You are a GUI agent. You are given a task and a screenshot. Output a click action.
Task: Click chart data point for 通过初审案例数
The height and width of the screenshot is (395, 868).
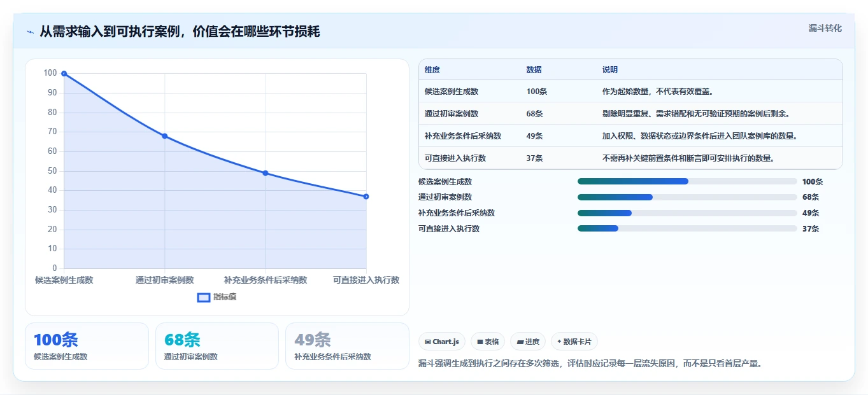click(x=165, y=136)
